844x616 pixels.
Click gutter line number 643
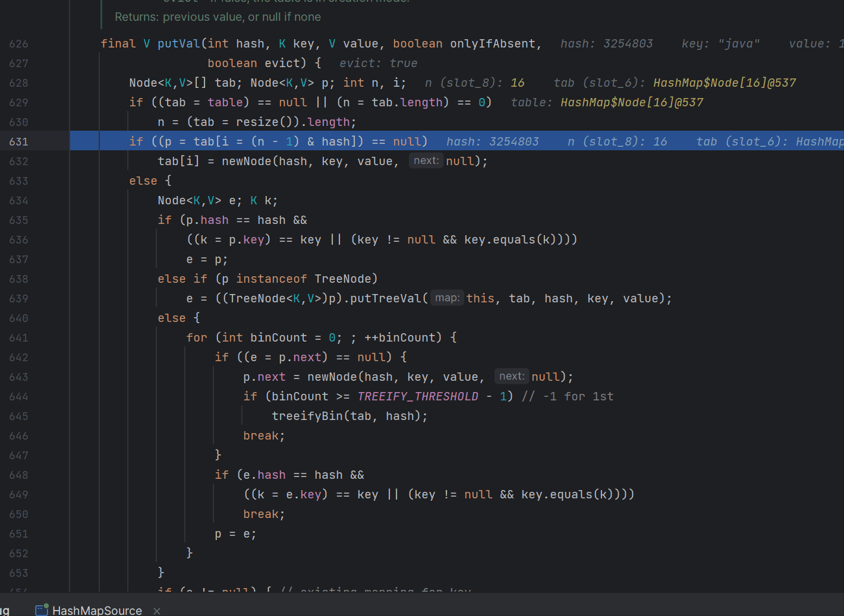click(18, 377)
